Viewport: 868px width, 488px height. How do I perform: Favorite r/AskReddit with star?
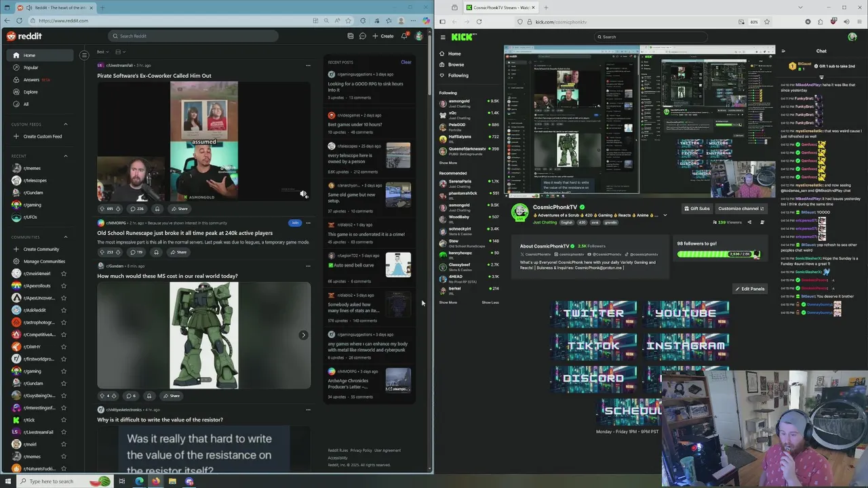pos(64,310)
